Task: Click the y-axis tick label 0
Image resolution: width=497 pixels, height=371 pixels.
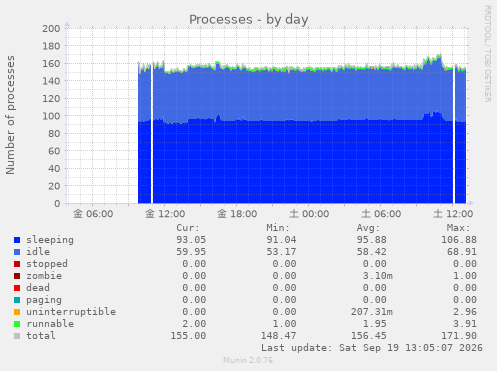Action: [x=57, y=204]
